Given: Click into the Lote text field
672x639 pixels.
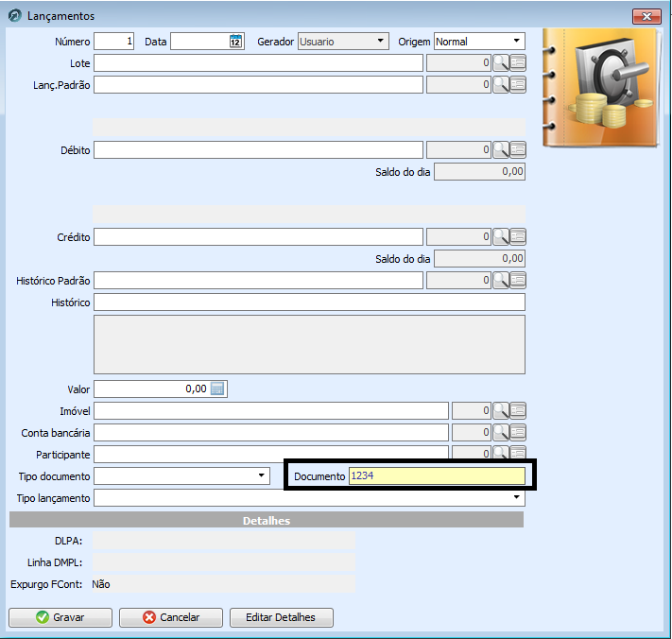Looking at the screenshot, I should coord(258,63).
